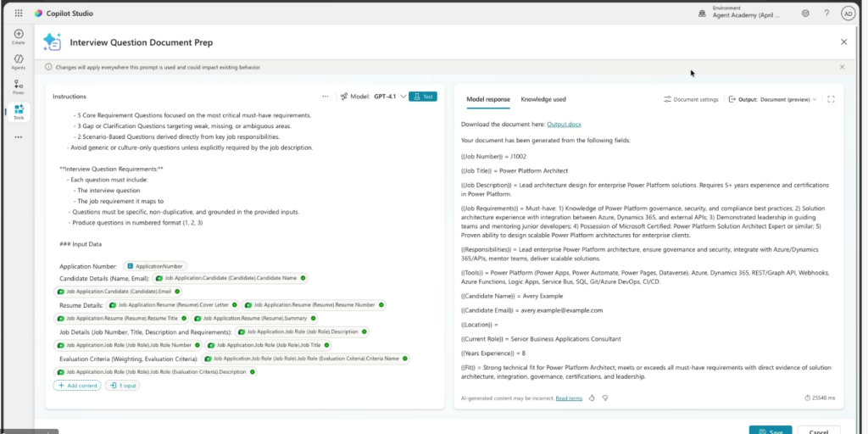The width and height of the screenshot is (868, 434).
Task: Click the Test button
Action: [423, 97]
